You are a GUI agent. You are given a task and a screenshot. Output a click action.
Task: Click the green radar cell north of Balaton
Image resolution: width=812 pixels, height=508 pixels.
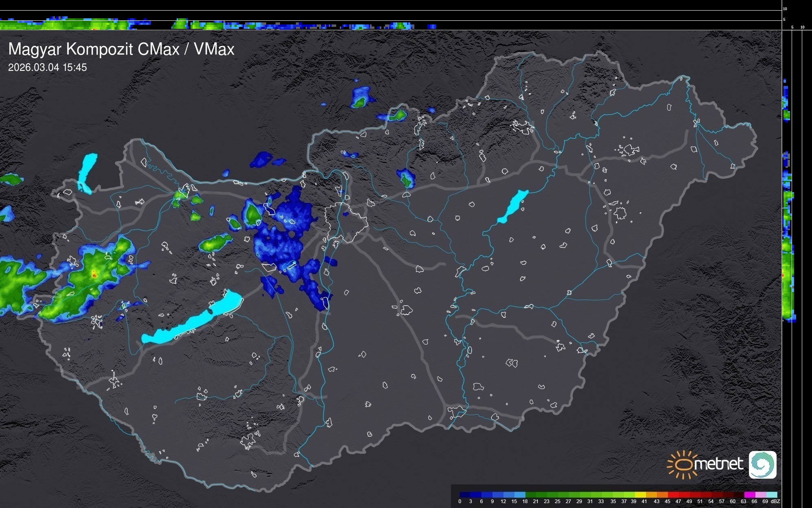coord(214,244)
